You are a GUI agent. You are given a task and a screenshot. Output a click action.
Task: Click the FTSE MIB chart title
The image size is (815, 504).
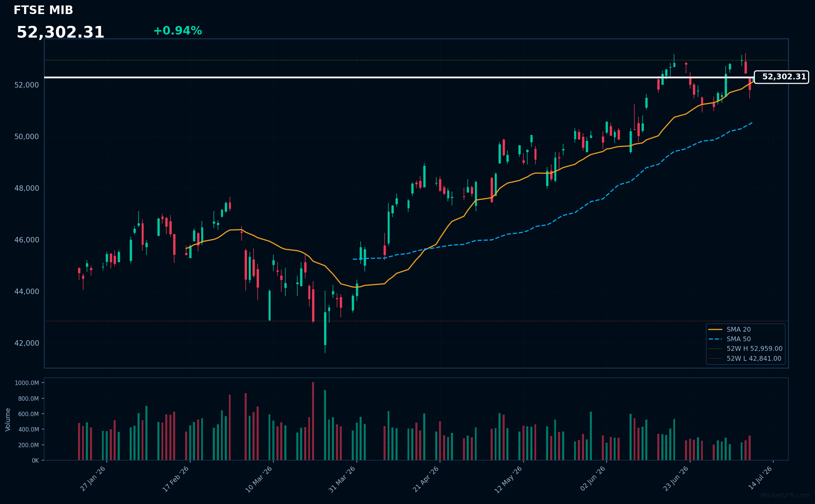[43, 10]
